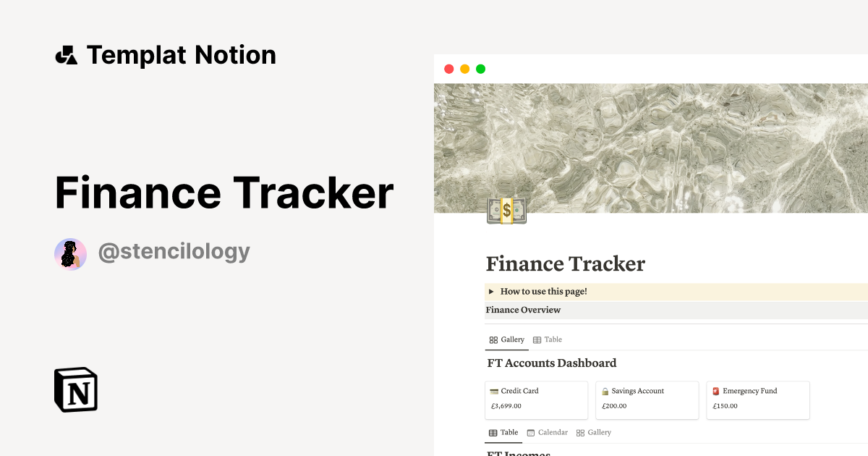Screen dimensions: 868x456
Task: Click the lock emoji on Savings Account card
Action: pos(606,390)
